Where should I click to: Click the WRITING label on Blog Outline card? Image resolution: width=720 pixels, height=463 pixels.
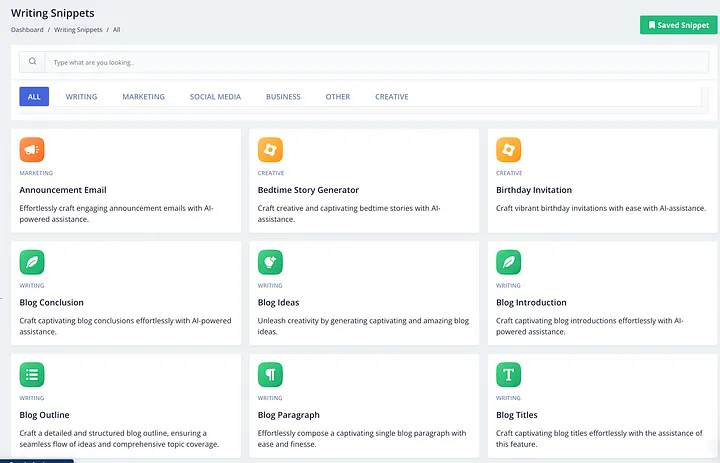[x=32, y=398]
